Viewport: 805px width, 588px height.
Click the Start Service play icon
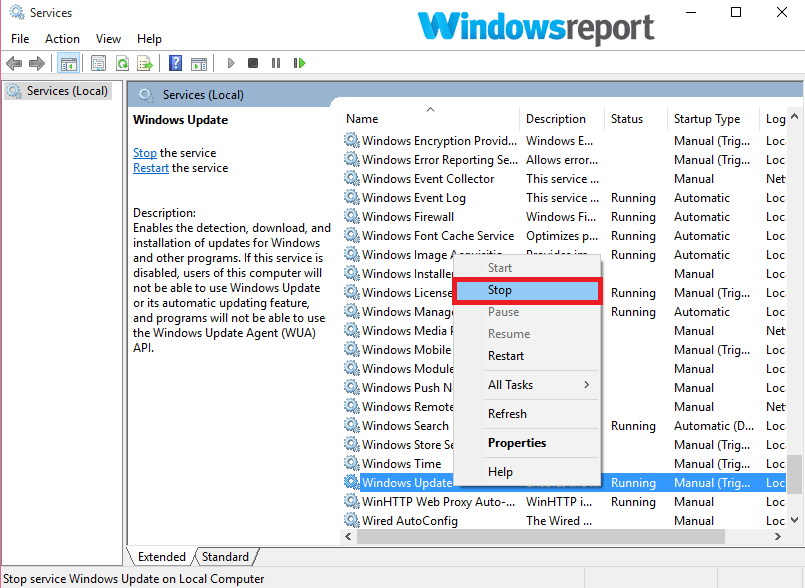coord(231,63)
